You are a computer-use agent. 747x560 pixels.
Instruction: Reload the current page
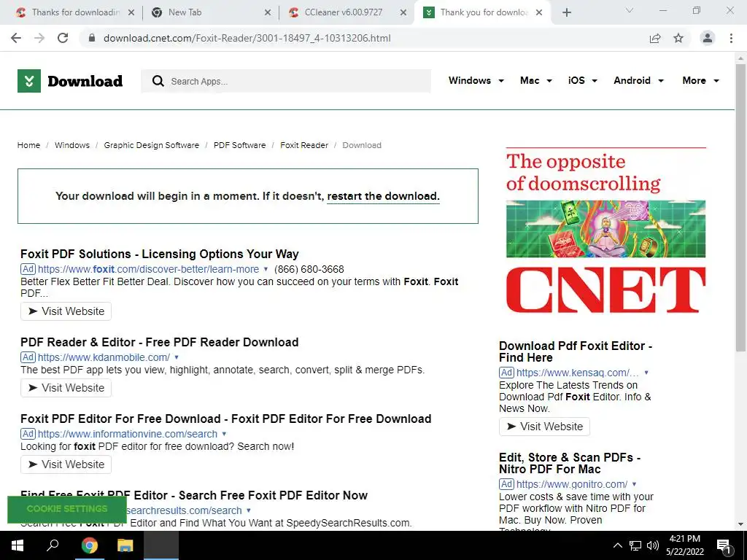[x=63, y=38]
